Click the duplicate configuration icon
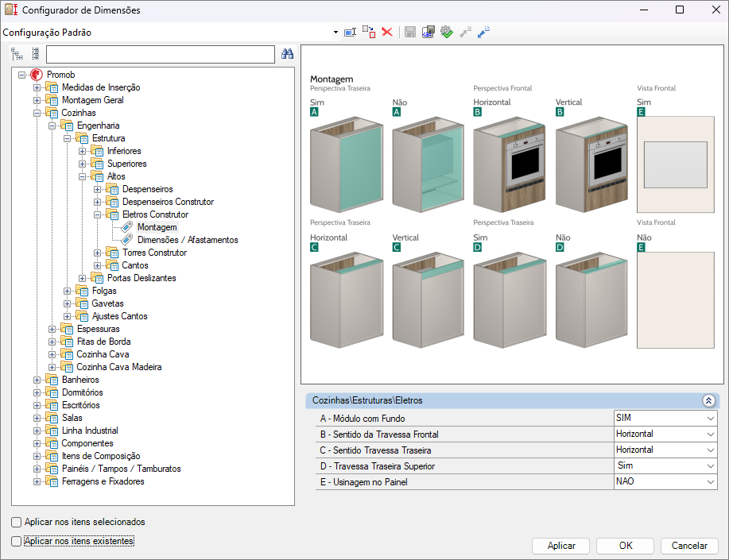 pyautogui.click(x=369, y=32)
